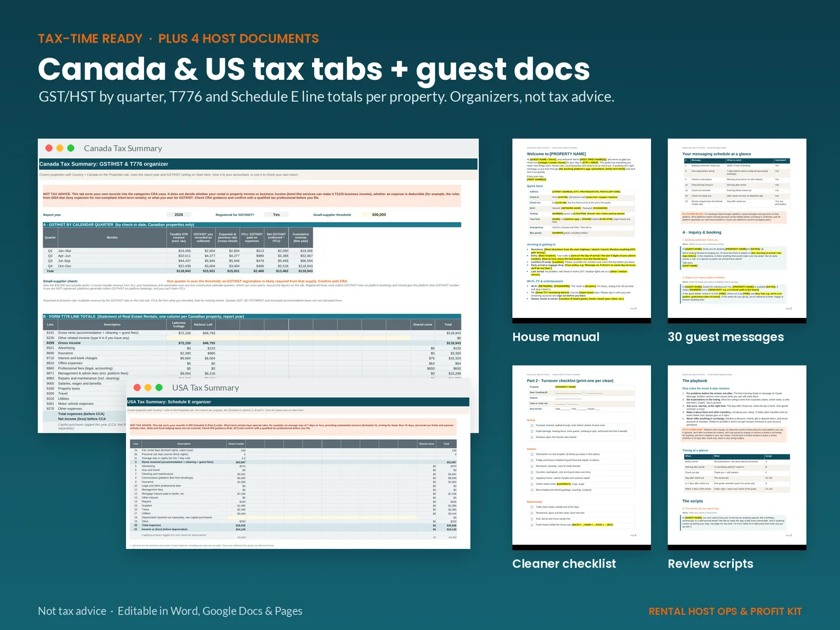This screenshot has height=630, width=840.
Task: Click 'Welcome to [PROPERTY NAME]' heading in House manual
Action: click(x=556, y=154)
